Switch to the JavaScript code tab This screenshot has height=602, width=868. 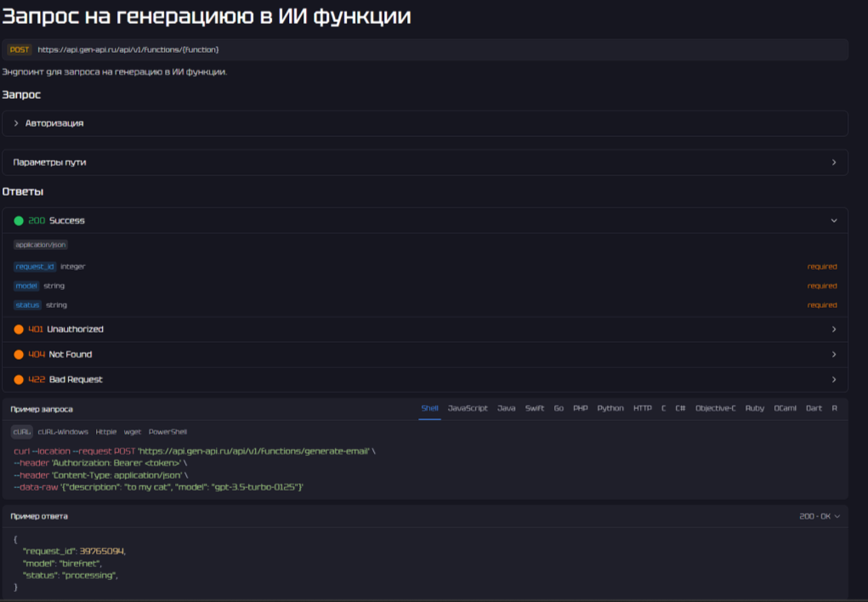point(468,408)
